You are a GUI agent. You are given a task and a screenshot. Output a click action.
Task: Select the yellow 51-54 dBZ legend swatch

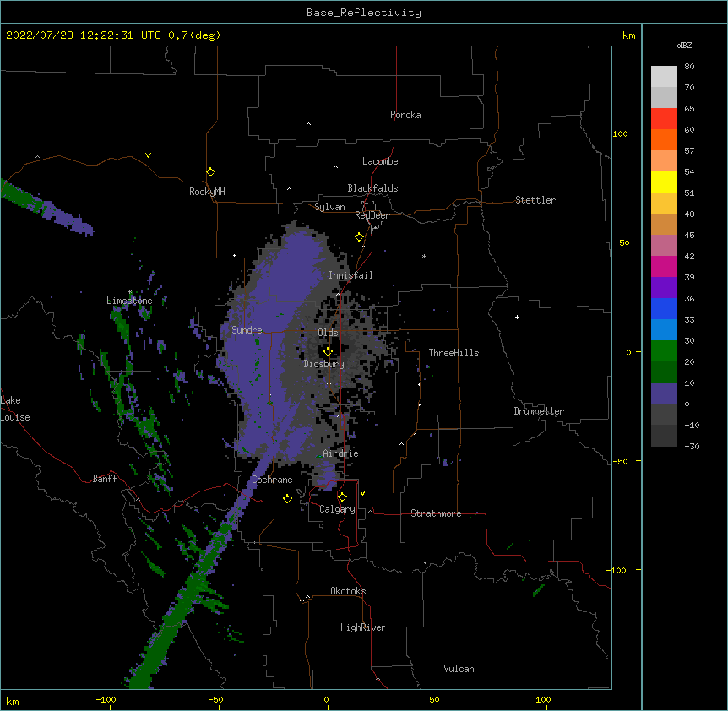coord(664,182)
